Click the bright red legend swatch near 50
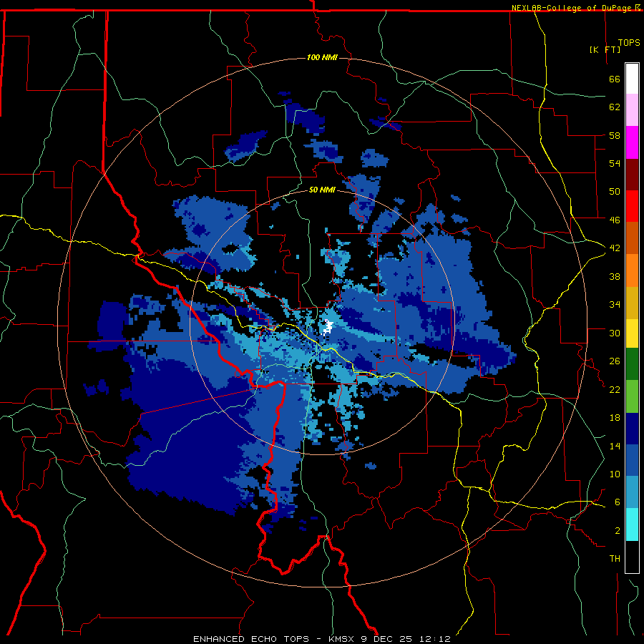The image size is (644, 644). click(632, 206)
